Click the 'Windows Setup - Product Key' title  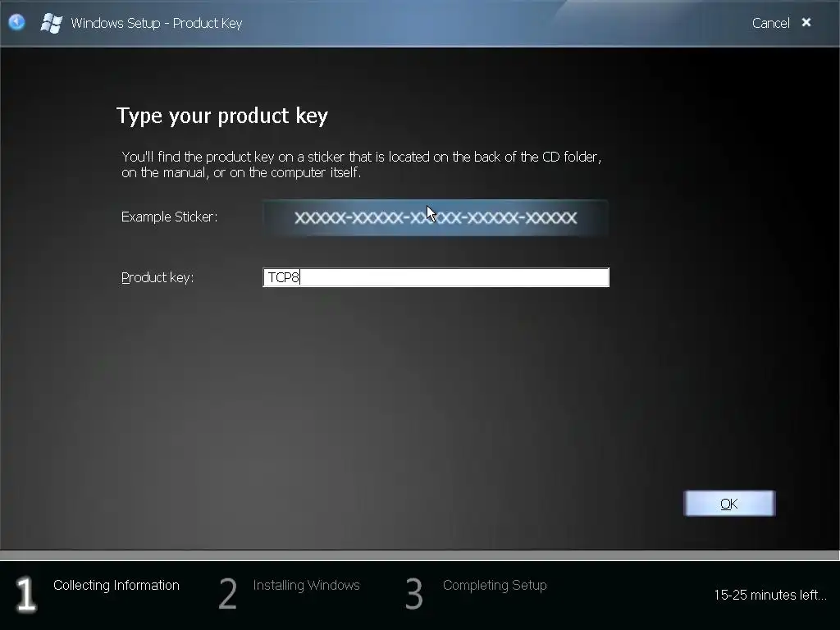click(x=157, y=23)
